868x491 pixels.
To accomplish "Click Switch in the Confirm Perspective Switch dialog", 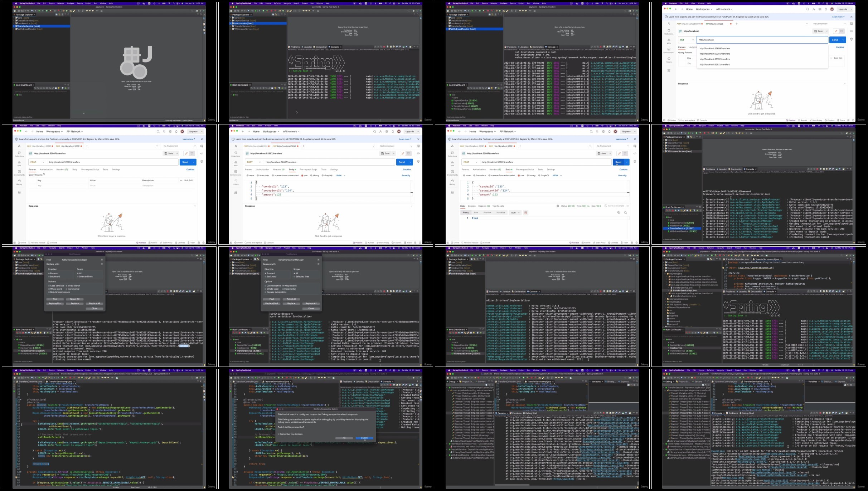I will 364,438.
